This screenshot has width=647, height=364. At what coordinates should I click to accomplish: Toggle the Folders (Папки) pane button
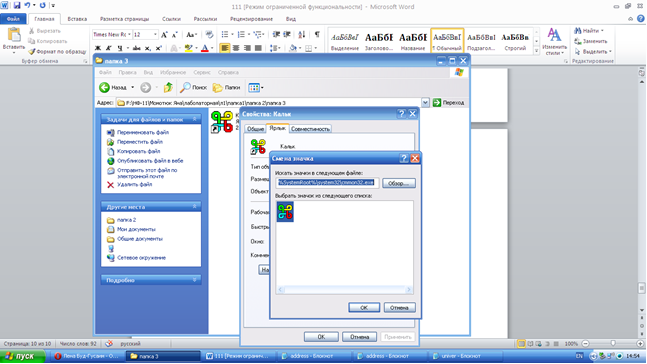pyautogui.click(x=227, y=87)
